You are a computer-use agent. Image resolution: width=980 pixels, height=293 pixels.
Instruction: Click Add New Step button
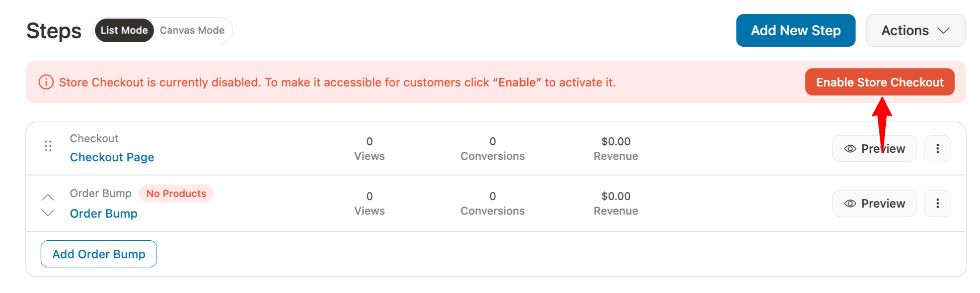[795, 31]
